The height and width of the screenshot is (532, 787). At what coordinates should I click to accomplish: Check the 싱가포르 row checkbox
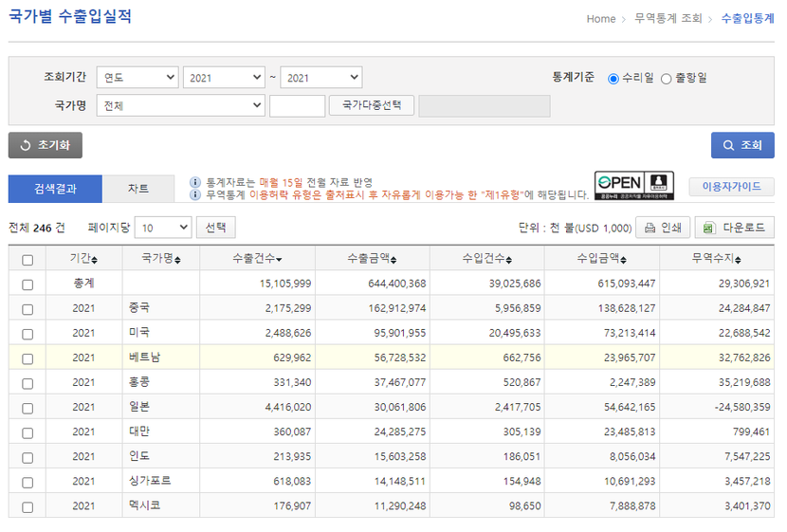pos(27,483)
